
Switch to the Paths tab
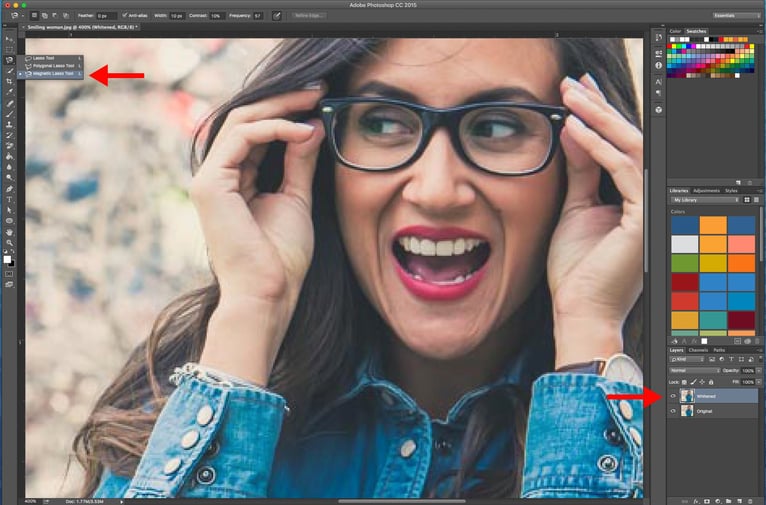click(719, 350)
